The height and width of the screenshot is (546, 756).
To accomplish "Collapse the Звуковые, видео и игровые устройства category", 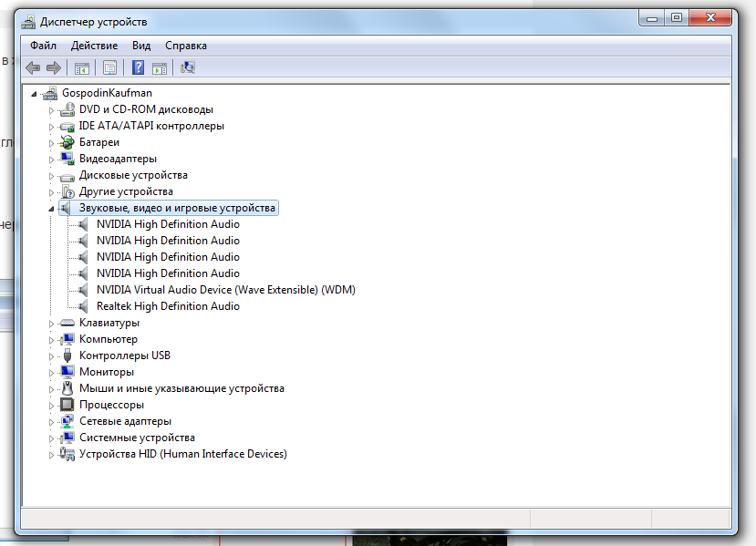I will click(52, 209).
